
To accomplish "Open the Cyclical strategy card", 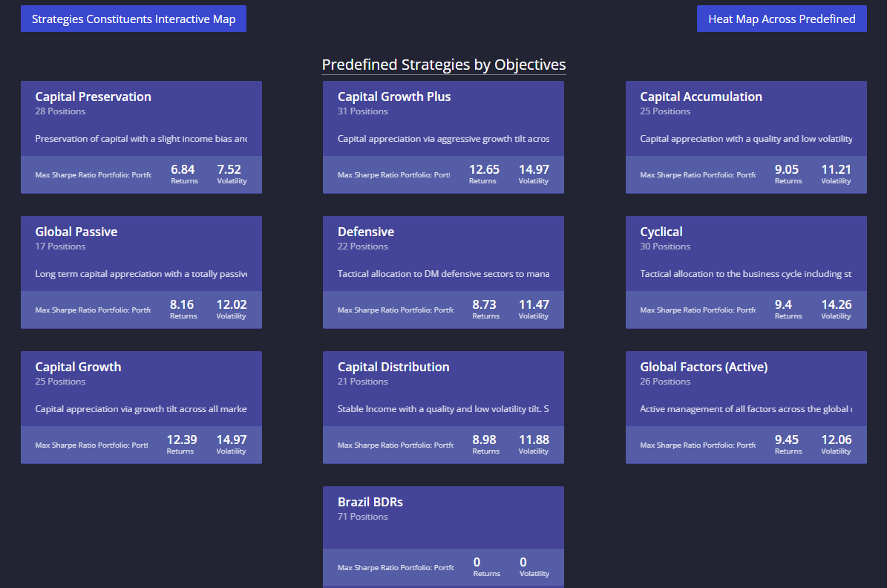I will pyautogui.click(x=746, y=272).
